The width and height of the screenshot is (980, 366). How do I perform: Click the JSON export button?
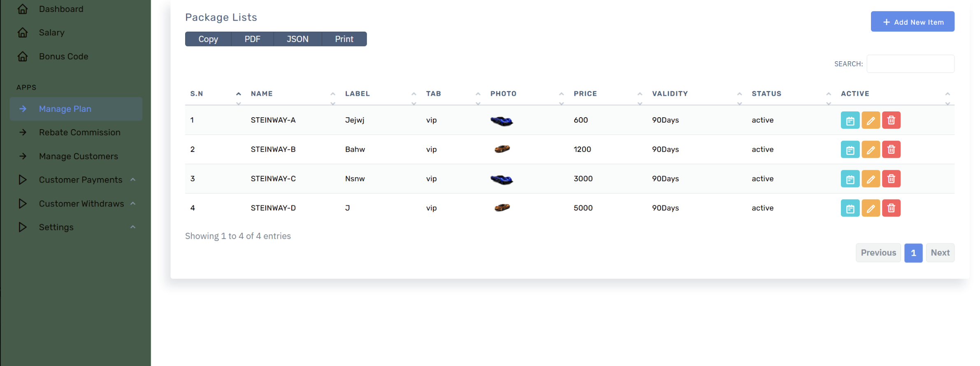pyautogui.click(x=297, y=39)
